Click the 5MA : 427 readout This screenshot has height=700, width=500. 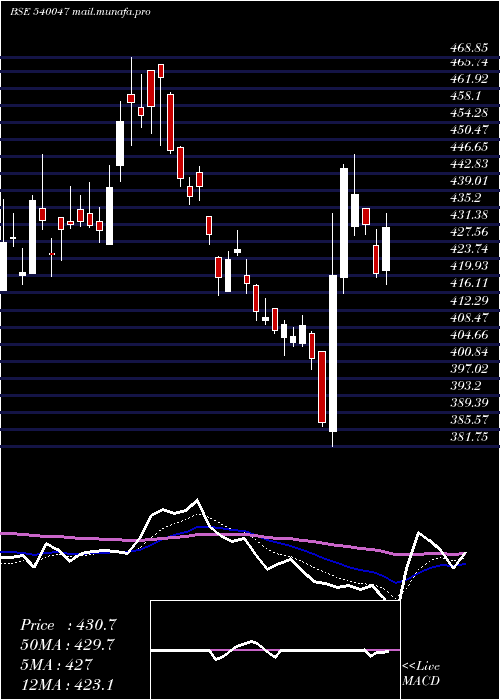pos(56,665)
